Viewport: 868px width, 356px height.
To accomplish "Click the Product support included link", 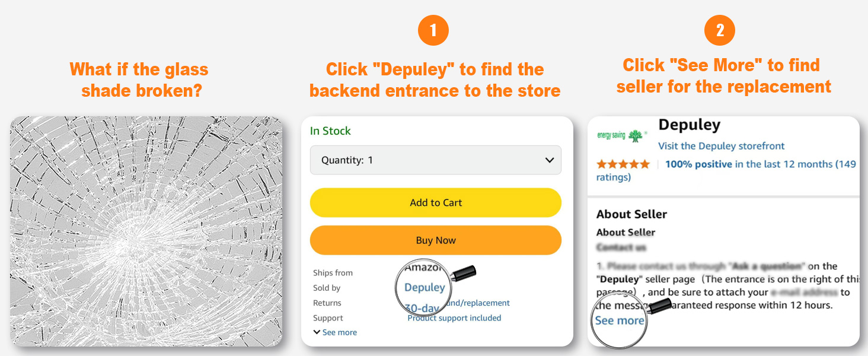I will tap(454, 318).
